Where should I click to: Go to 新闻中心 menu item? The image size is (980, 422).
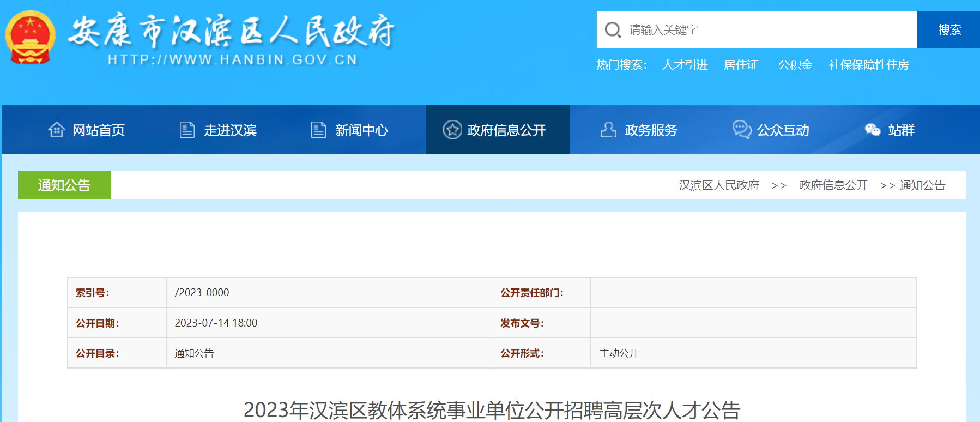click(x=361, y=130)
